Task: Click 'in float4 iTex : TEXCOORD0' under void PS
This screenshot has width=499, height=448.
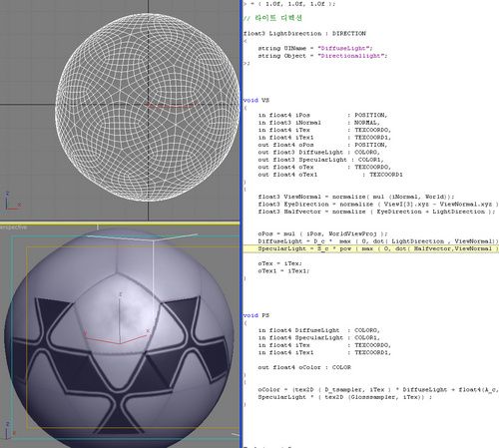Action: pyautogui.click(x=324, y=345)
